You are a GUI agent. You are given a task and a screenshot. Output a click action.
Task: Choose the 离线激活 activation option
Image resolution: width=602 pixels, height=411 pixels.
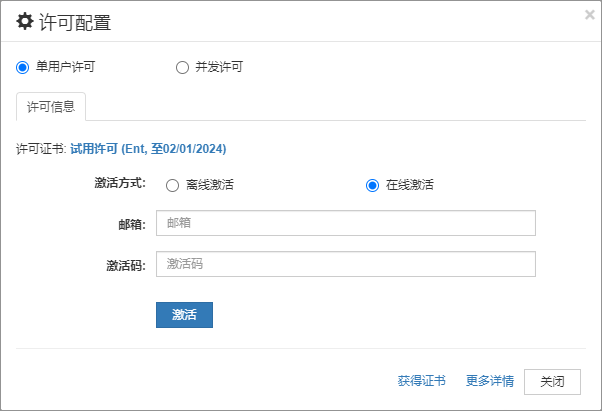pos(172,185)
